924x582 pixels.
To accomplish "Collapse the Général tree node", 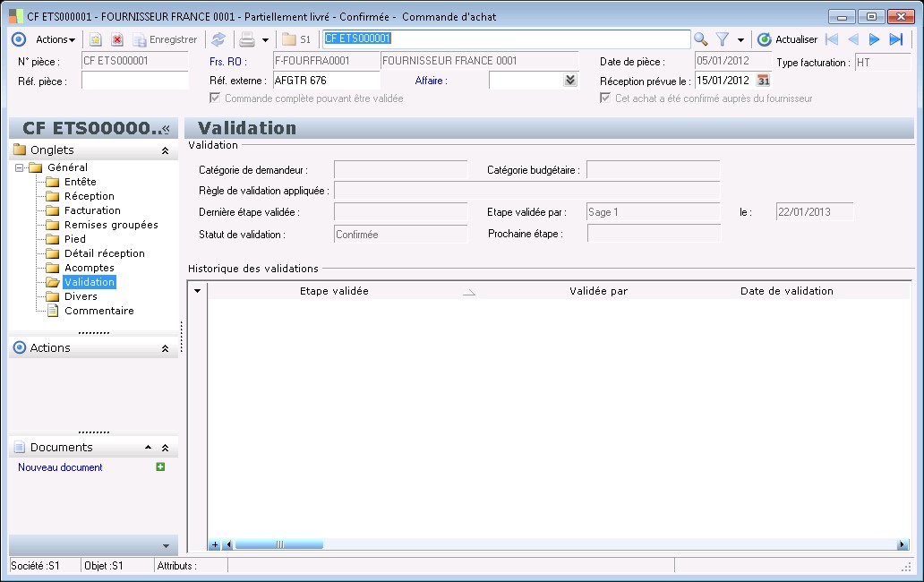I will point(21,167).
